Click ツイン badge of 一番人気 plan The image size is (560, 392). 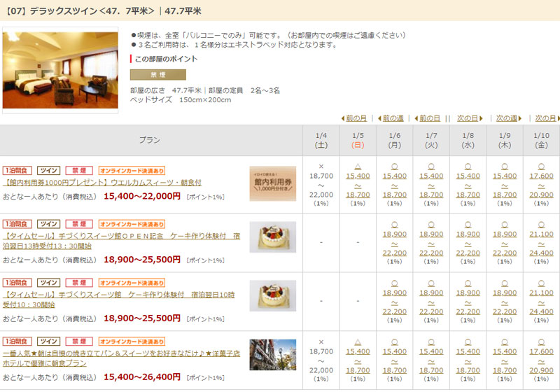point(48,342)
